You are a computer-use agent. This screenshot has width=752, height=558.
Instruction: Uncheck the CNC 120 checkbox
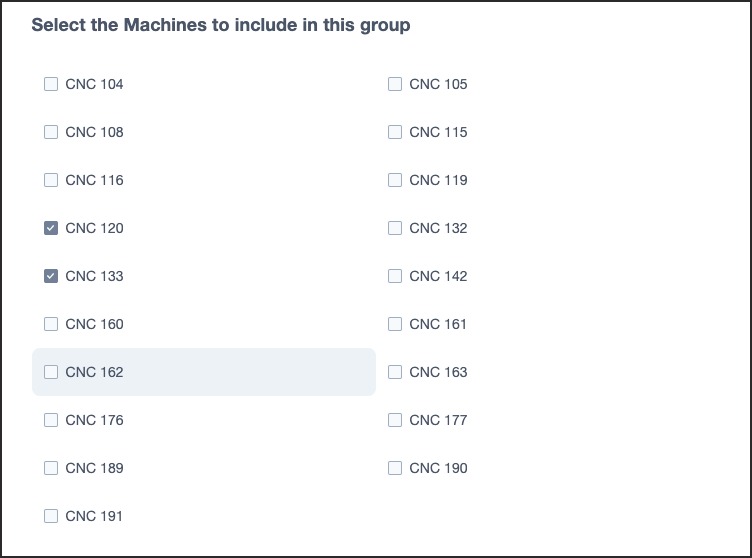51,228
